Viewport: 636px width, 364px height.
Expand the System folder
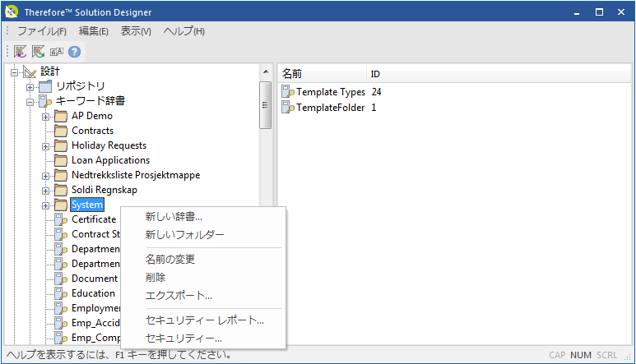point(45,205)
